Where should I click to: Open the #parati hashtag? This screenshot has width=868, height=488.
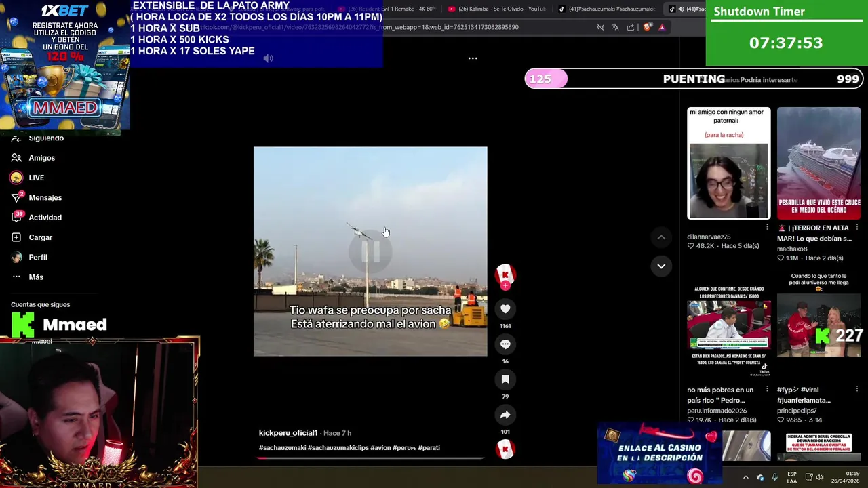coord(429,448)
